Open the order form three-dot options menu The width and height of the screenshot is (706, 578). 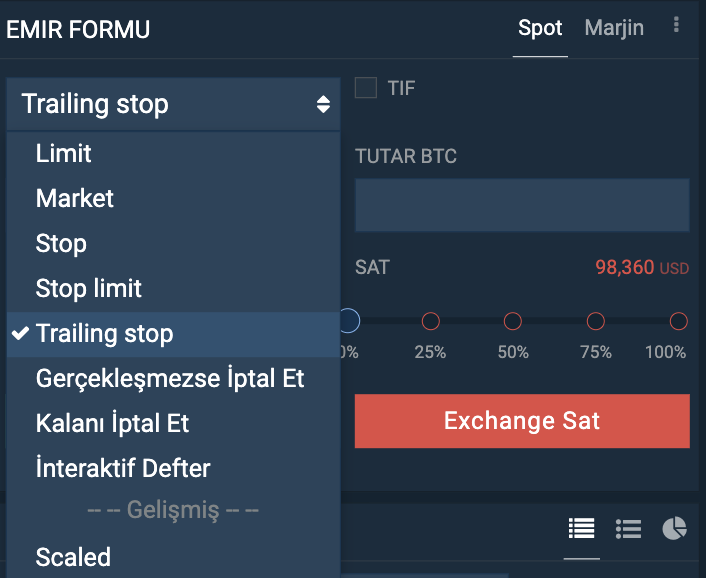click(x=676, y=25)
